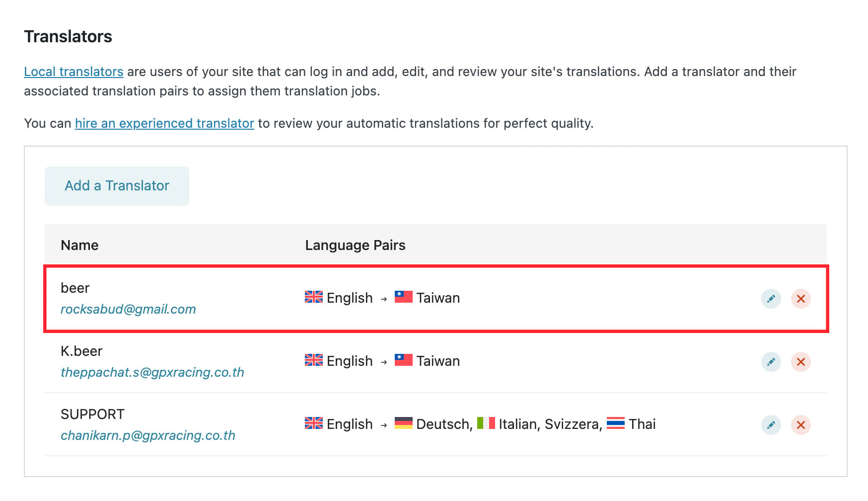Image resolution: width=868 pixels, height=501 pixels.
Task: Open Local translators link
Action: point(73,72)
